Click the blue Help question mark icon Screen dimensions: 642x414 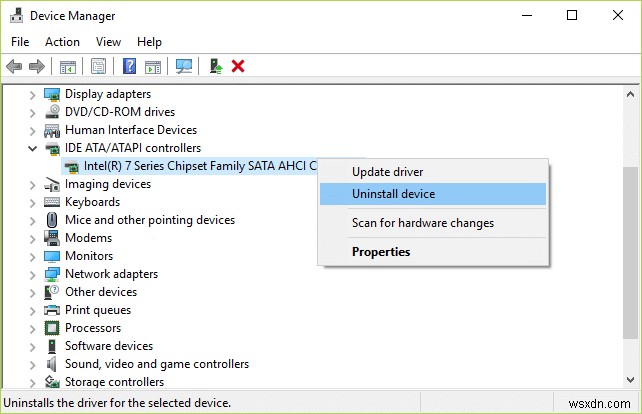[129, 66]
